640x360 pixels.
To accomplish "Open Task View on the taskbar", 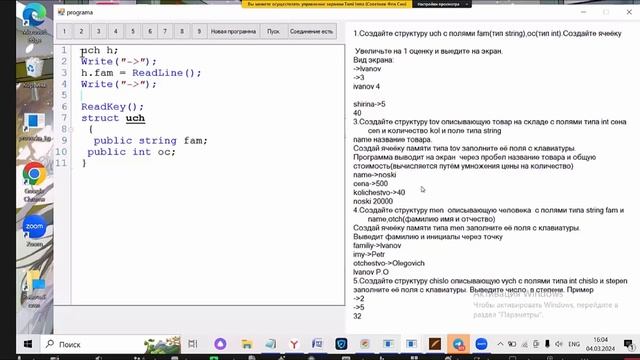I will click(x=193, y=344).
